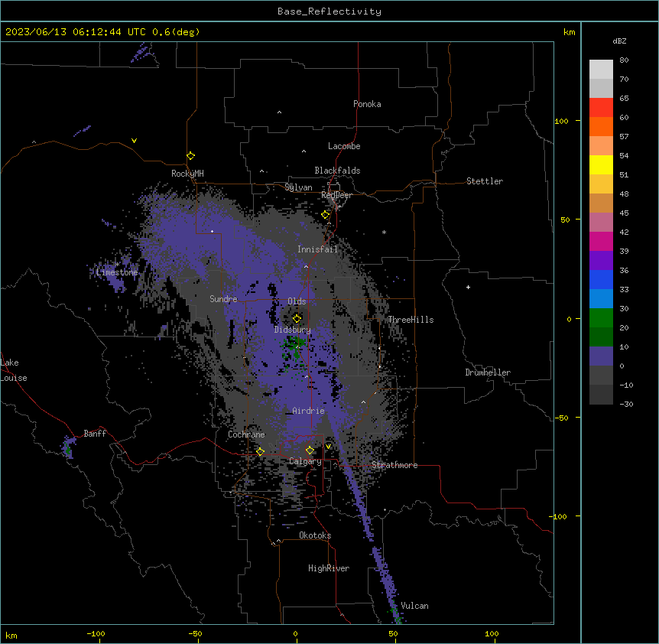Click the Stettler city label
This screenshot has height=644, width=659.
tap(485, 181)
